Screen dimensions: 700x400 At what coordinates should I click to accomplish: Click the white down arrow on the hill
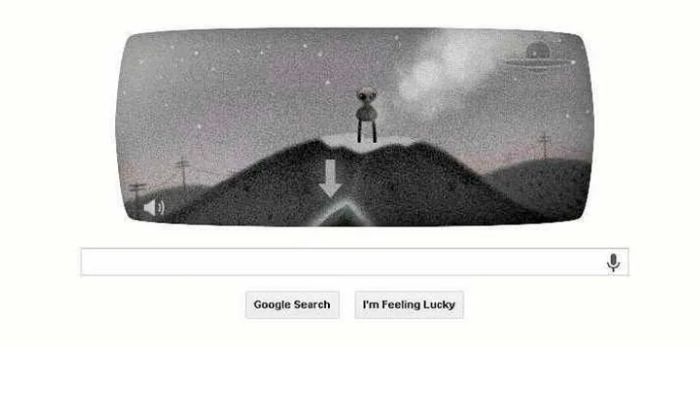(x=330, y=179)
